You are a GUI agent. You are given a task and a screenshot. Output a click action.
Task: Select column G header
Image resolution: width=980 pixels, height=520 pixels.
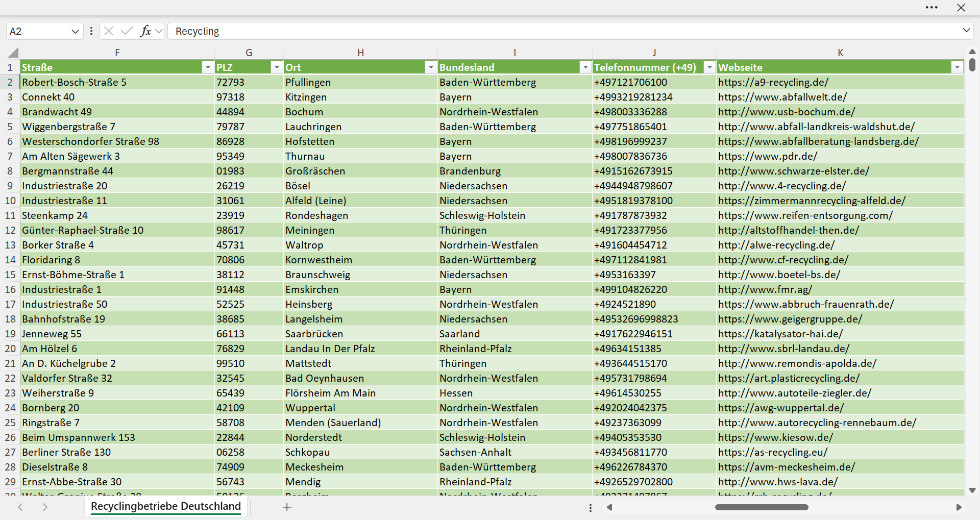[249, 53]
